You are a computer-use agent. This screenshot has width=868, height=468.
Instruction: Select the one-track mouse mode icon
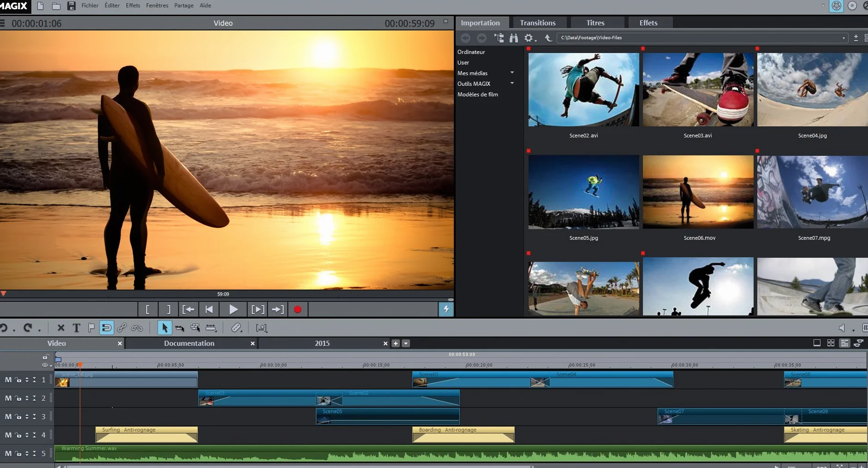coord(180,328)
